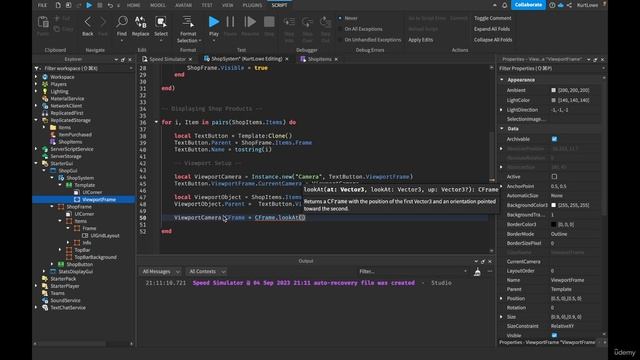640x360 pixels.
Task: Click the notification bell icon
Action: click(504, 5)
